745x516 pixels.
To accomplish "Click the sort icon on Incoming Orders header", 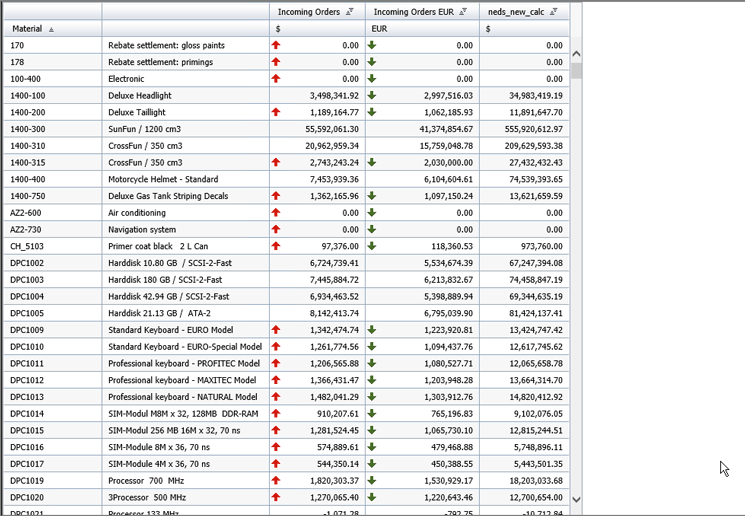I will (350, 12).
